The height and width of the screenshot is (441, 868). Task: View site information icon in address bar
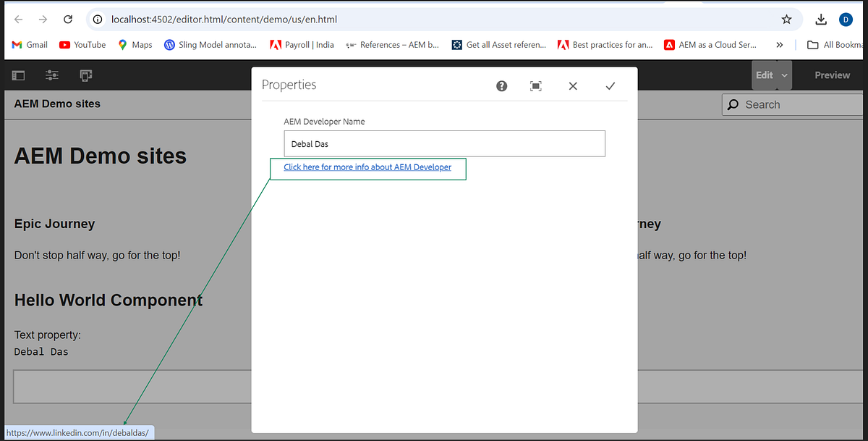click(98, 20)
